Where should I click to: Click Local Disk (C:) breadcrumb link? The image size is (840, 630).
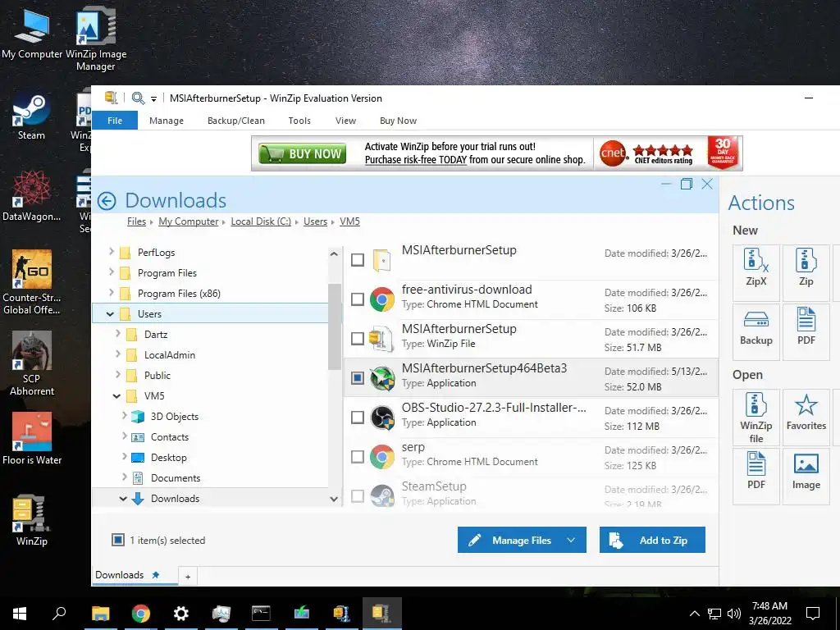[261, 221]
